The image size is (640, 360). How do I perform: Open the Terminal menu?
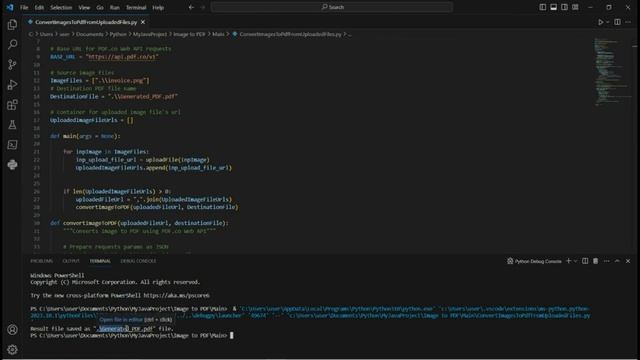coord(136,7)
